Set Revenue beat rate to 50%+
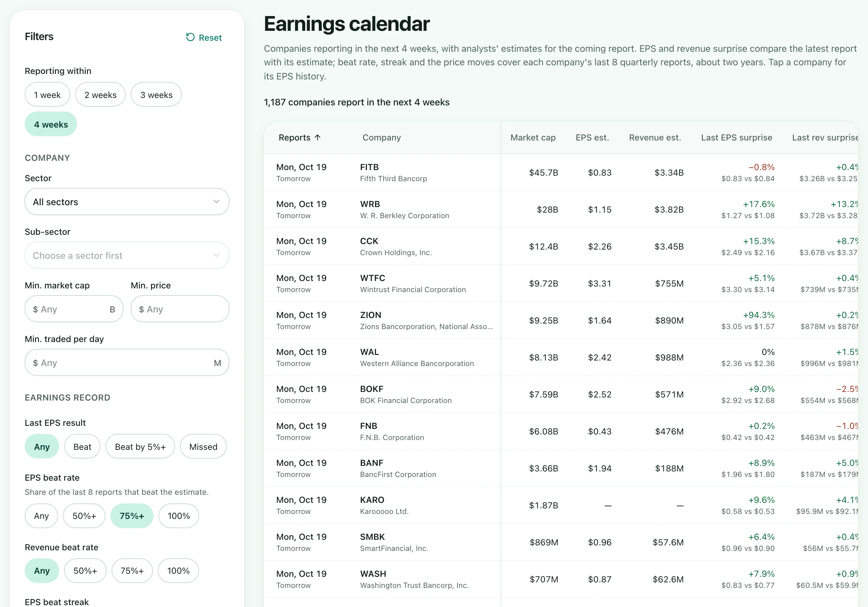This screenshot has width=868, height=607. pos(85,571)
